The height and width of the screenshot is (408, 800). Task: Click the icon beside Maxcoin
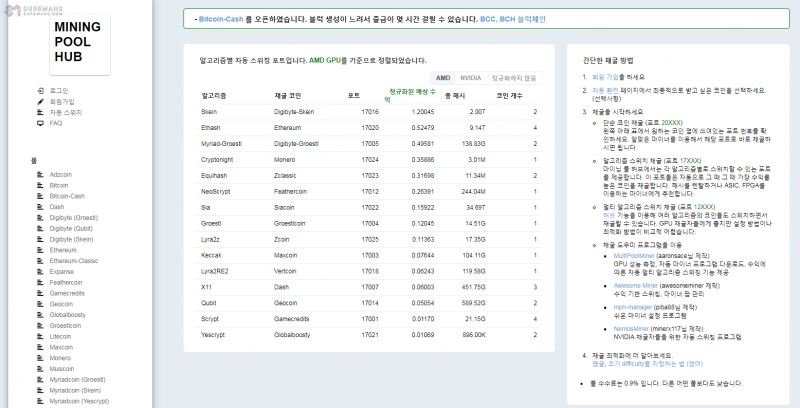tap(41, 347)
